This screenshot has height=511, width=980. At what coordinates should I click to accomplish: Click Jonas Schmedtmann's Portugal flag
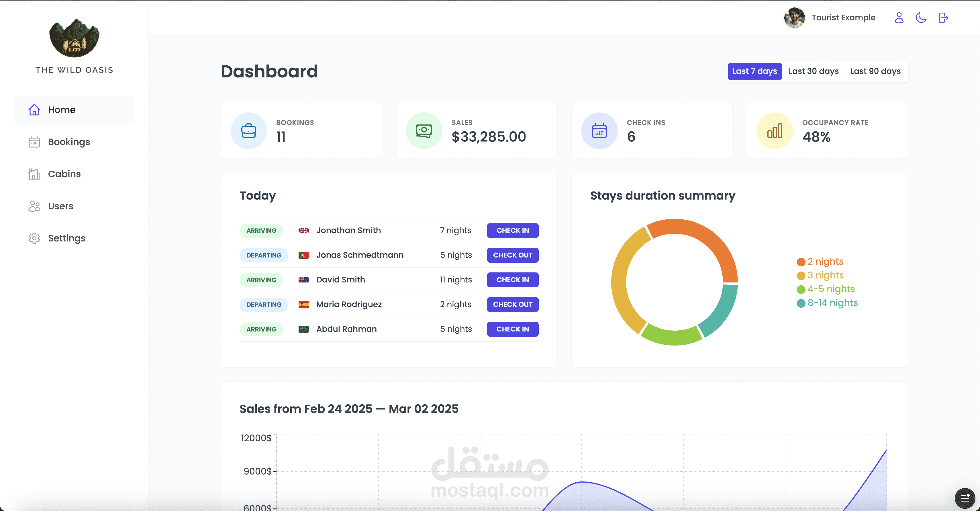tap(303, 255)
